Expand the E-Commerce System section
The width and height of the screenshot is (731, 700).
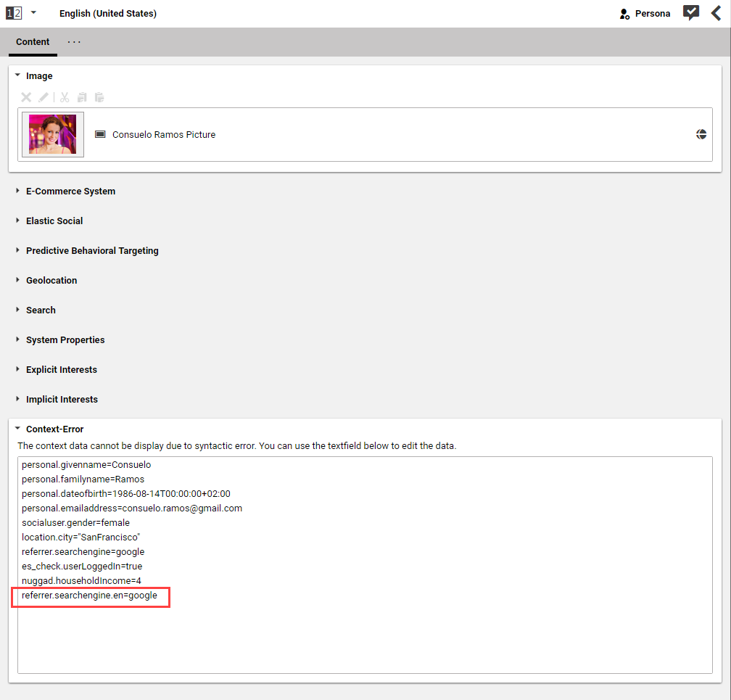(70, 192)
